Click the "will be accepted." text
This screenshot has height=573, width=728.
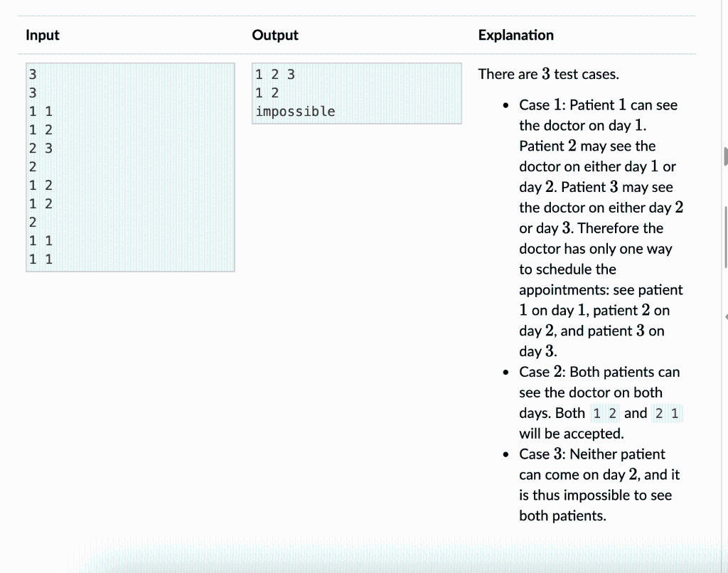coord(571,433)
